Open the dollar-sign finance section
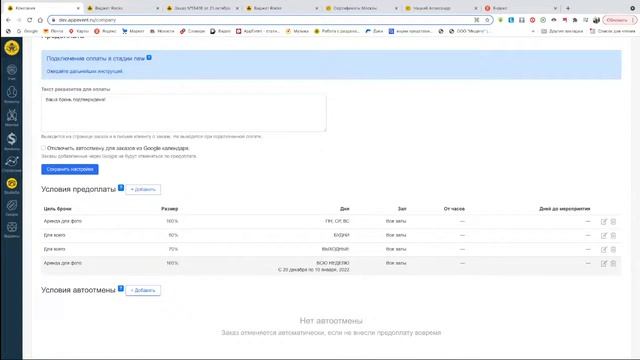Viewport: 640px width, 360px height. pyautogui.click(x=11, y=140)
